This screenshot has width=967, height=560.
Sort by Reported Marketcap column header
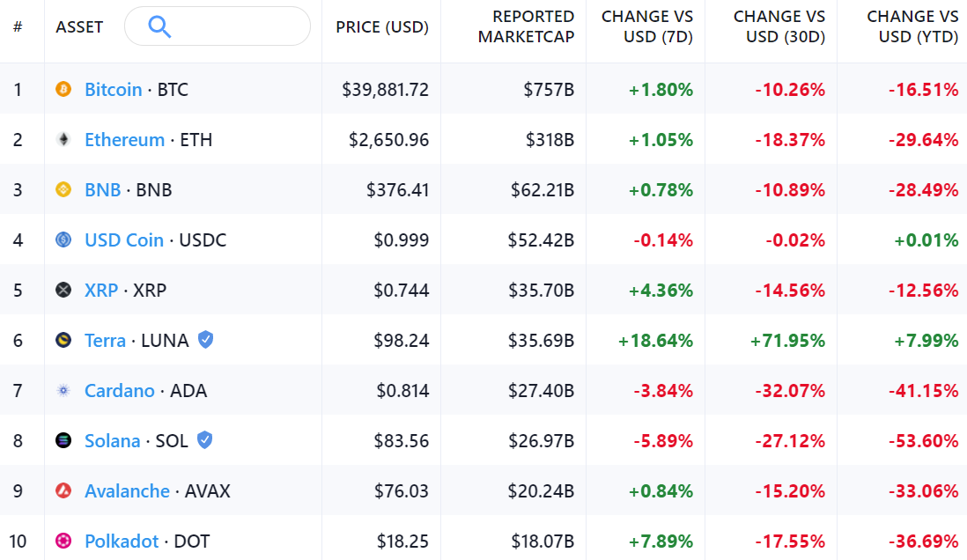pos(533,27)
